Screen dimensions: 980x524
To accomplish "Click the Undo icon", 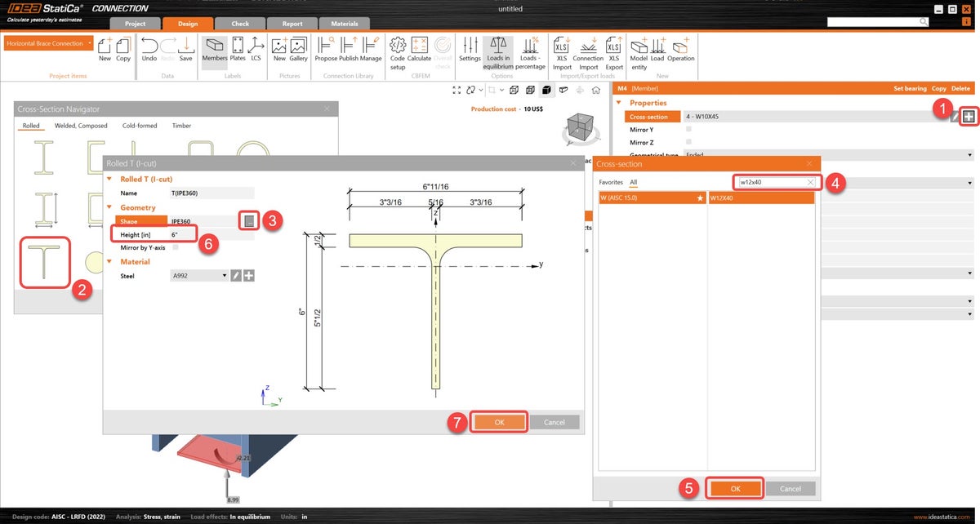I will coord(148,51).
